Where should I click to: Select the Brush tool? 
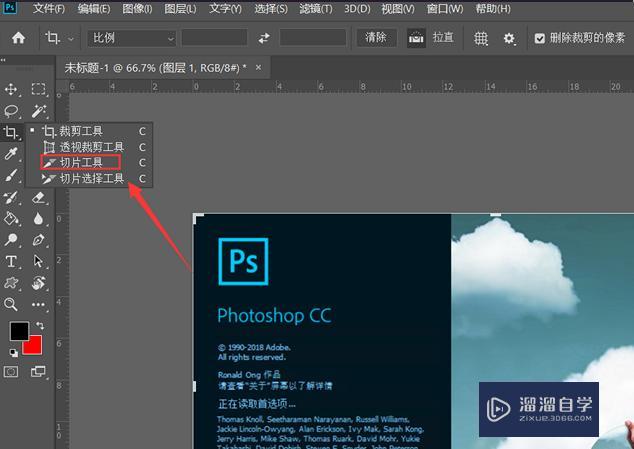tap(11, 176)
